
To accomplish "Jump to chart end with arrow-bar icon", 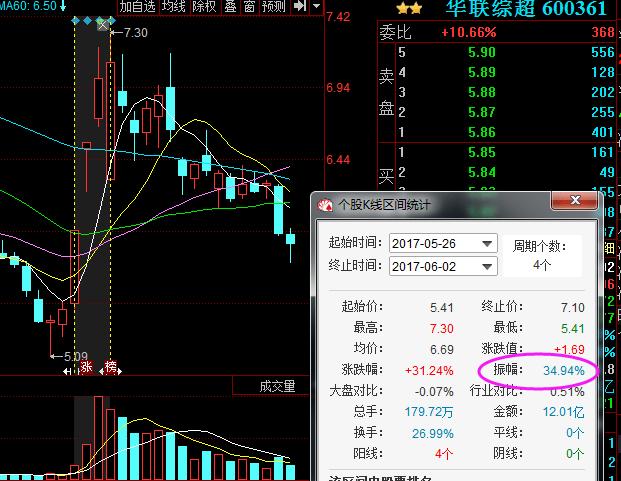I will point(300,6).
